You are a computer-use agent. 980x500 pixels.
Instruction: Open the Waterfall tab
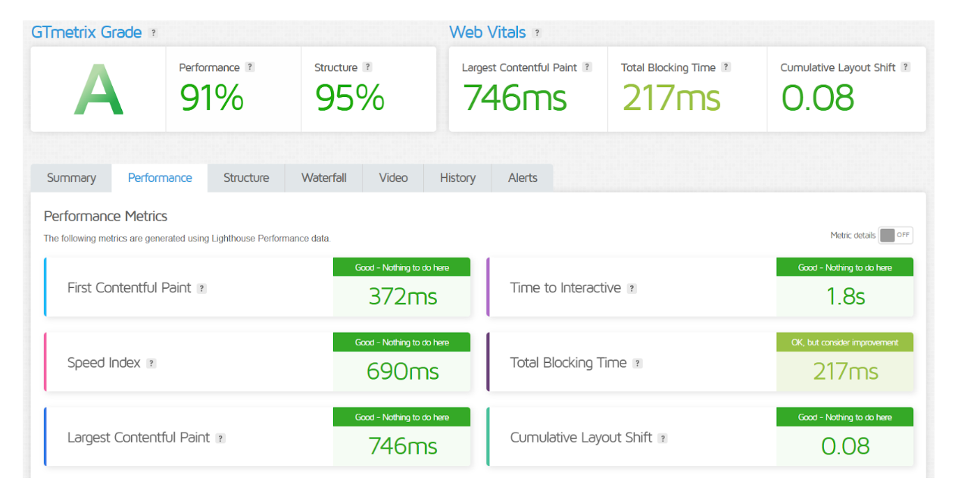pos(324,178)
